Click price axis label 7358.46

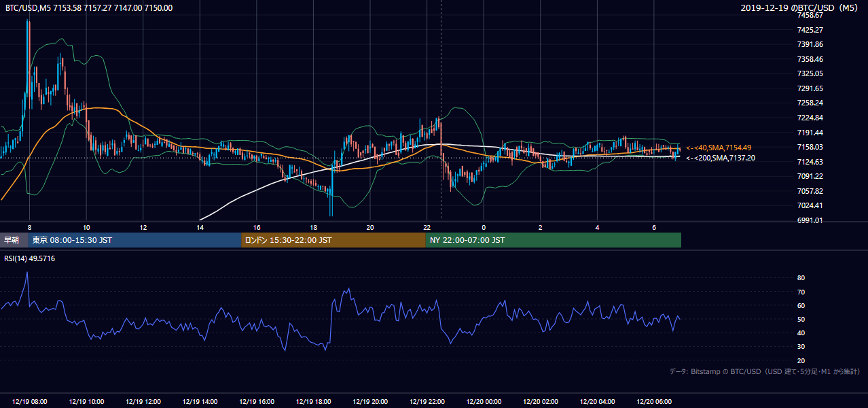click(810, 59)
